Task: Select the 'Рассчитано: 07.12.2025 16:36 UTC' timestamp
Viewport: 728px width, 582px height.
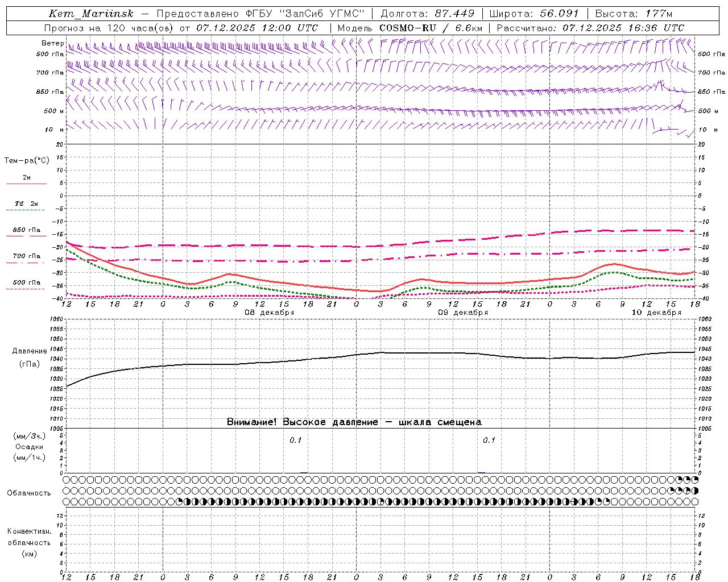Action: [x=590, y=28]
